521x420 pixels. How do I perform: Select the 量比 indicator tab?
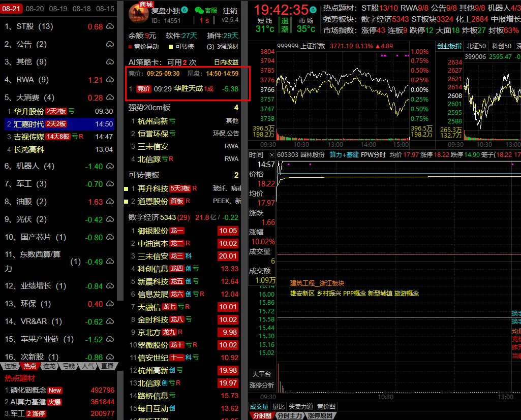(279, 407)
